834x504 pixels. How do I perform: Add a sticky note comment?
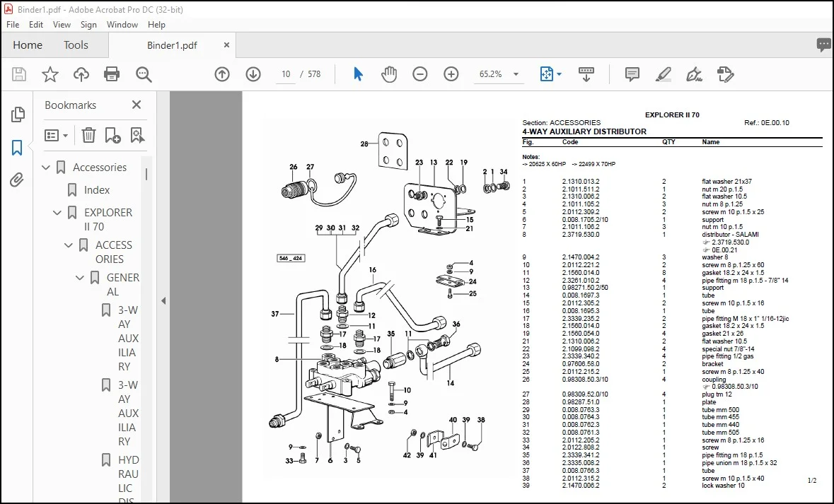632,74
